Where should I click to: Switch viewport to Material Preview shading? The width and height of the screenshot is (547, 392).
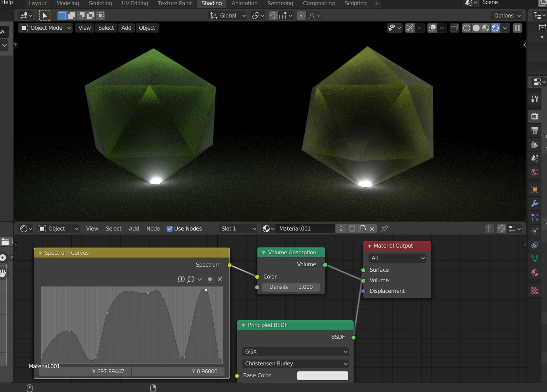coord(486,28)
